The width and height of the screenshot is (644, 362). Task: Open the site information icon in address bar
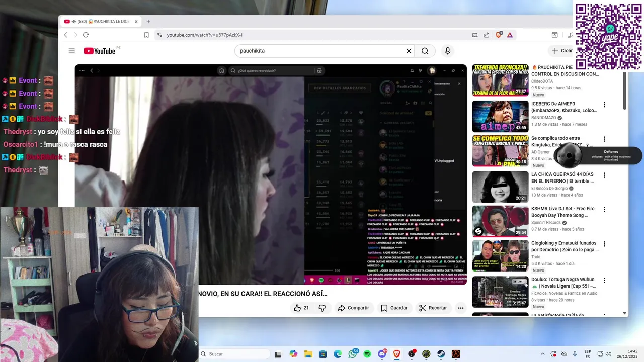tap(159, 35)
